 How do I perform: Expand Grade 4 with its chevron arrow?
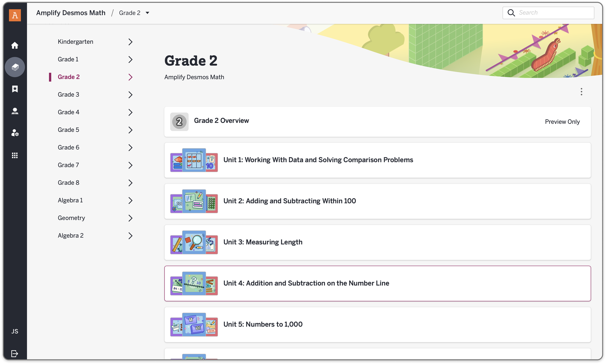[130, 112]
